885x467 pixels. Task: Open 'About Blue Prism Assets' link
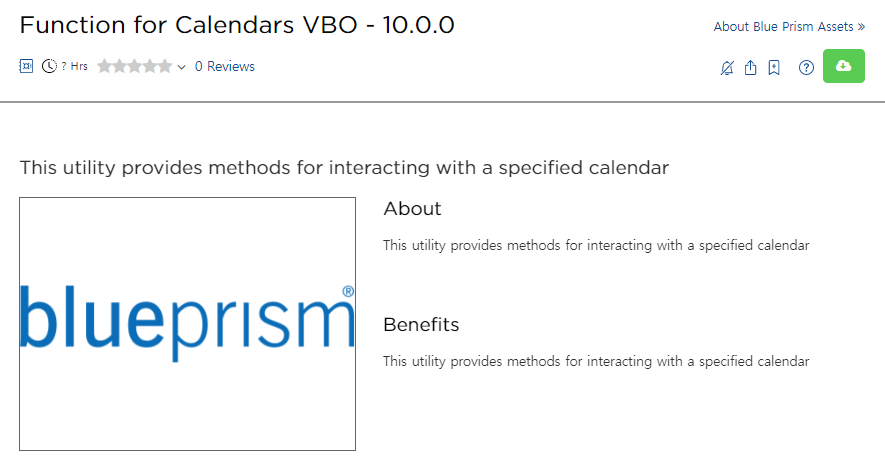tap(788, 27)
